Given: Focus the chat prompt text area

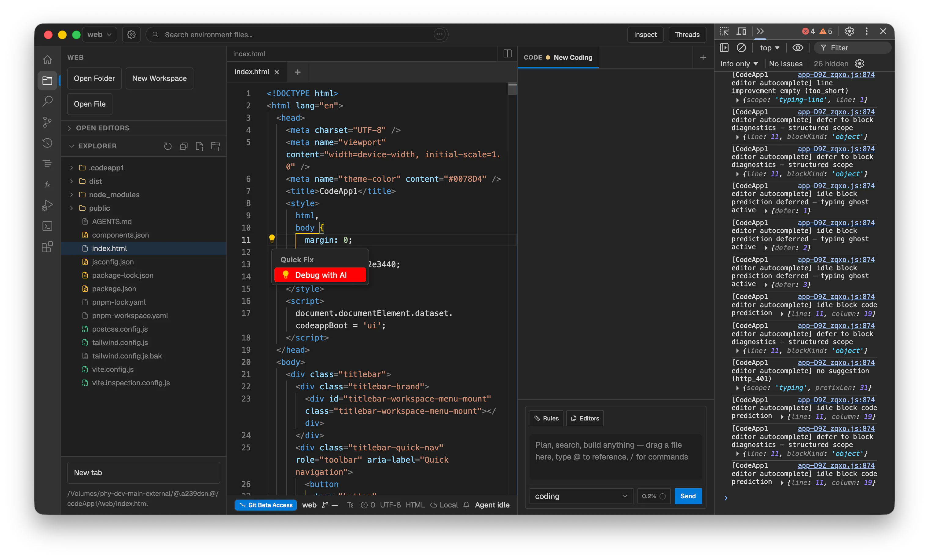Looking at the screenshot, I should 615,456.
